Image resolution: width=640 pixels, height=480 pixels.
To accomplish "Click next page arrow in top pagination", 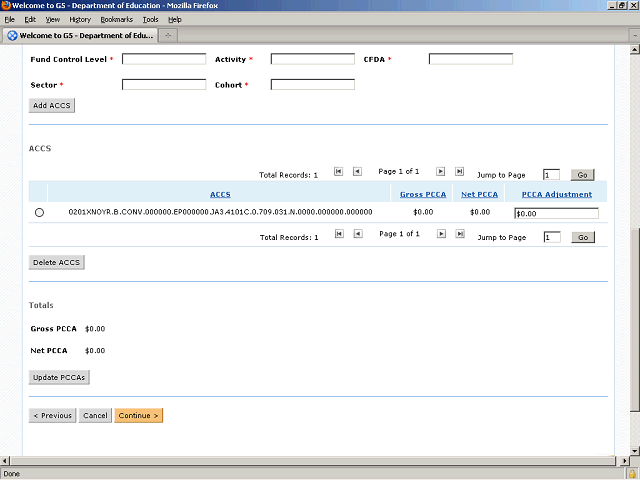I will pos(440,172).
